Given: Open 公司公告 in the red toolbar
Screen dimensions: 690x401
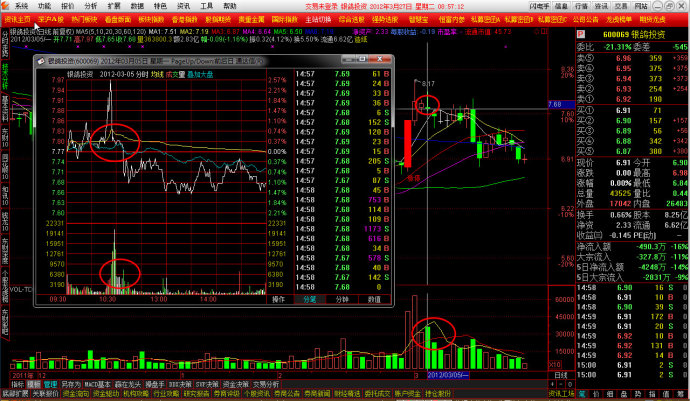Looking at the screenshot, I should 586,19.
